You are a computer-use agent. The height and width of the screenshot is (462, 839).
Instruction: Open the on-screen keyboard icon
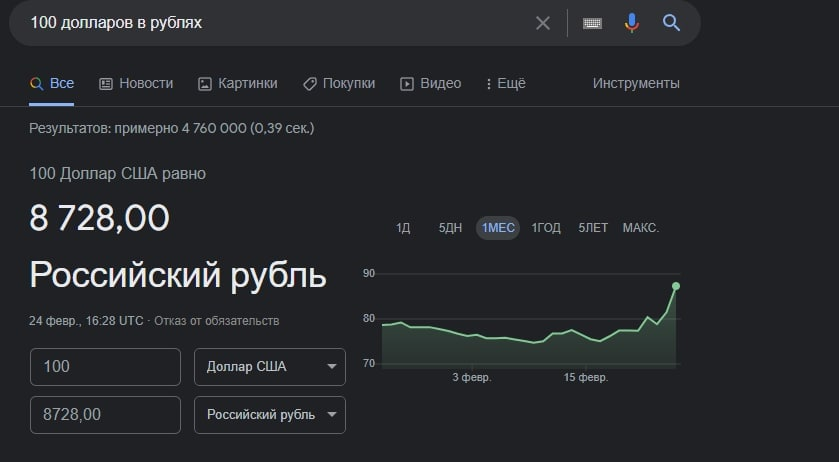point(592,23)
